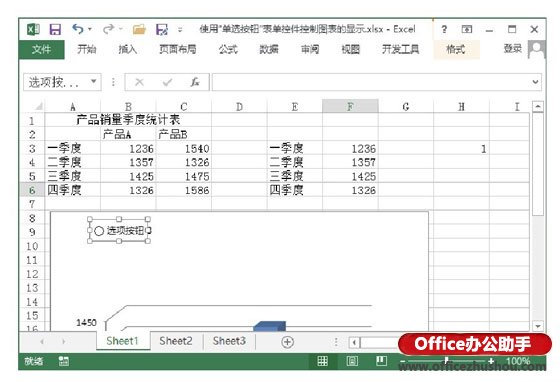Switch to Sheet3 tab
This screenshot has width=560, height=382.
(x=229, y=341)
